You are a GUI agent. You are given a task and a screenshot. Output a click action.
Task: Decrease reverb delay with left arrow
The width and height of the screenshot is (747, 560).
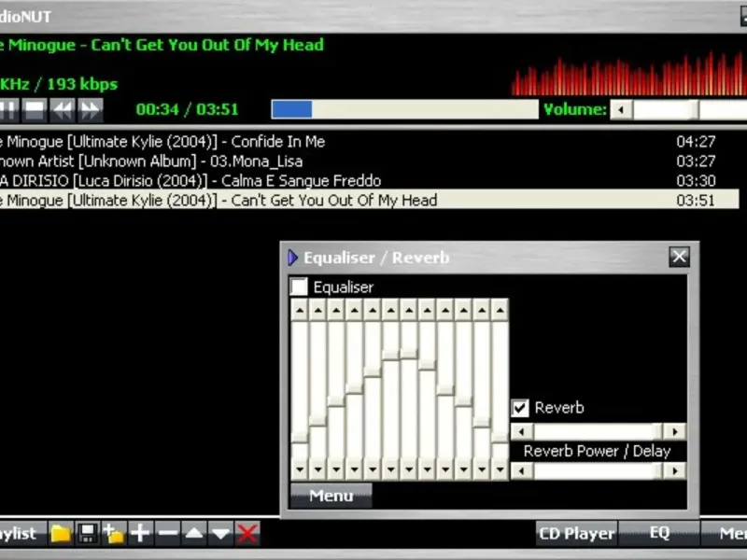[522, 471]
